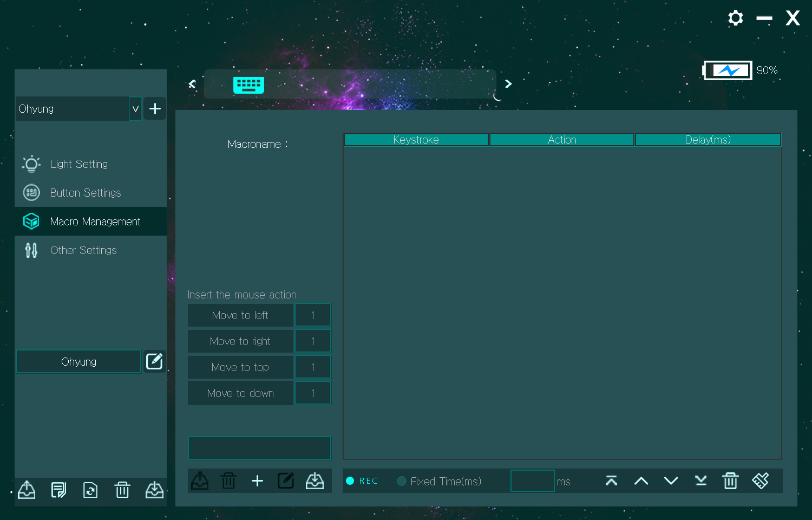Open Other Settings in the sidebar

pos(83,250)
